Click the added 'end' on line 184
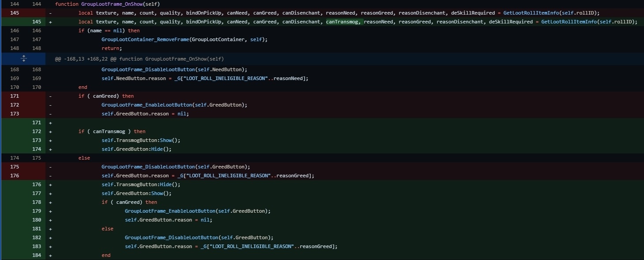Image resolution: width=644 pixels, height=260 pixels. 106,255
